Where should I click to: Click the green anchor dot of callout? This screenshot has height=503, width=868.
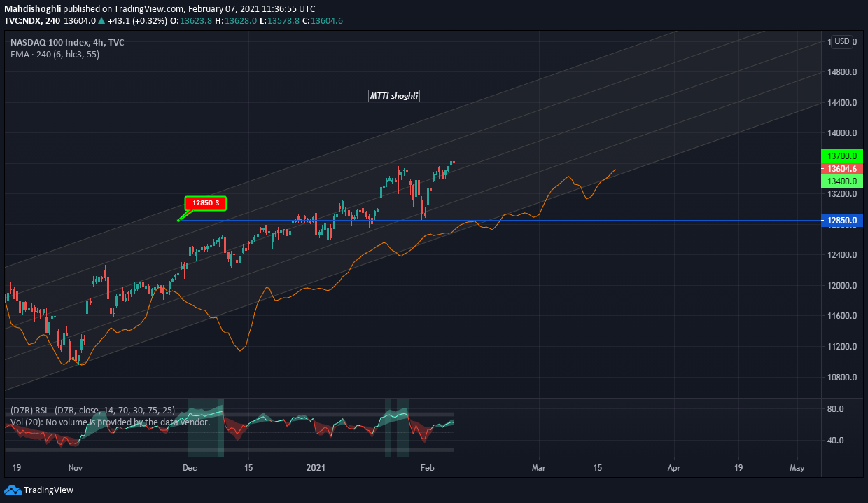[179, 221]
